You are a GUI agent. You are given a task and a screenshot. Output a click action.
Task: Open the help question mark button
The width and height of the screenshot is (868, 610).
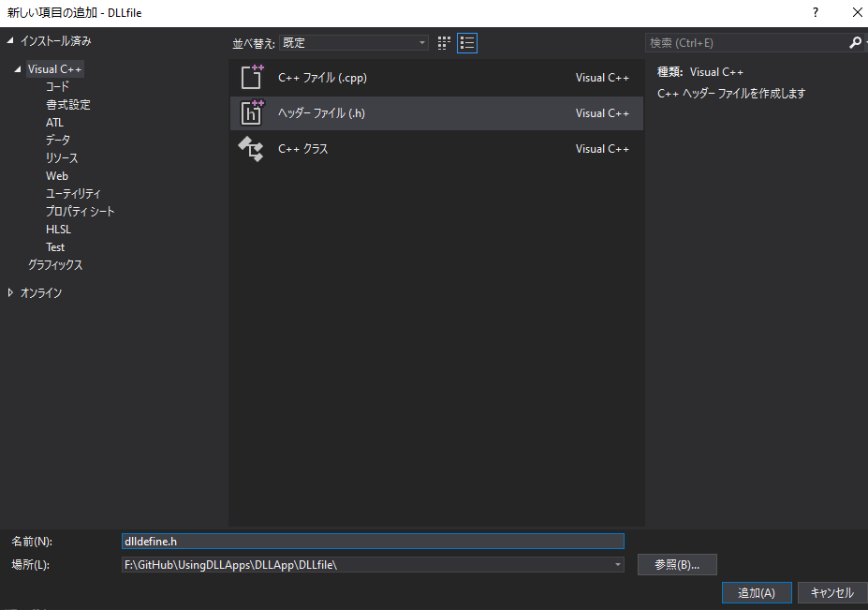pyautogui.click(x=816, y=12)
